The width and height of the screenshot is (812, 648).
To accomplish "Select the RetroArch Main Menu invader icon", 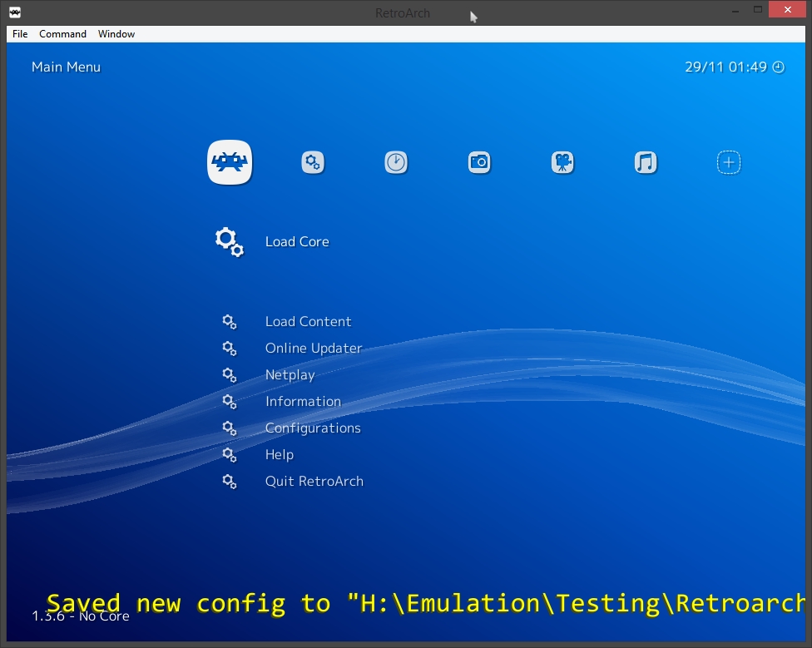I will pyautogui.click(x=230, y=162).
